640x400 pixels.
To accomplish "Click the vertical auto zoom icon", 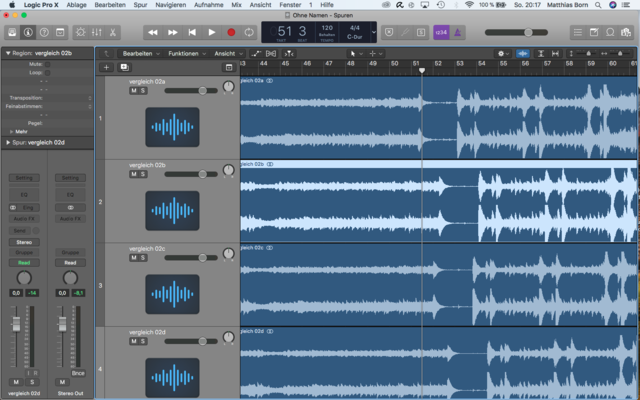I will [x=541, y=53].
